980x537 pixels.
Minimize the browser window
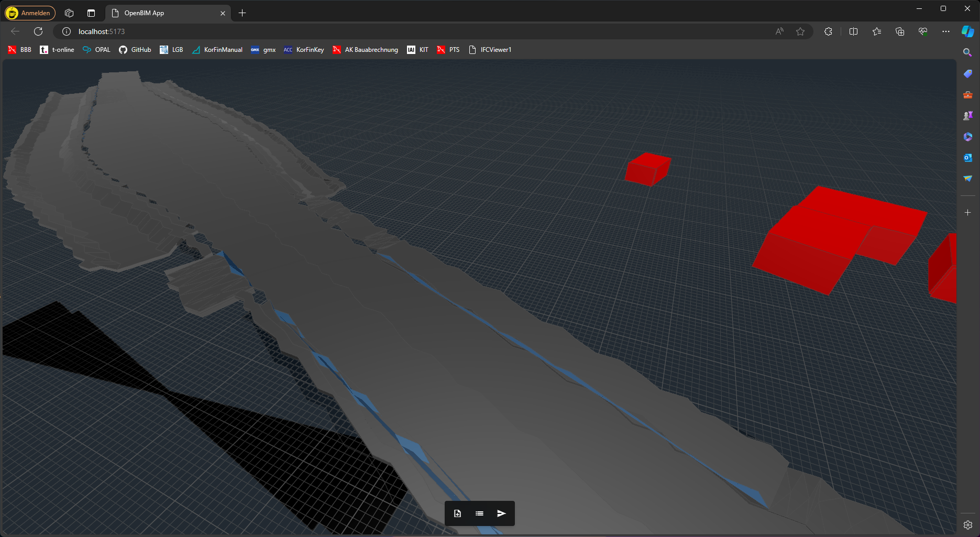[919, 8]
